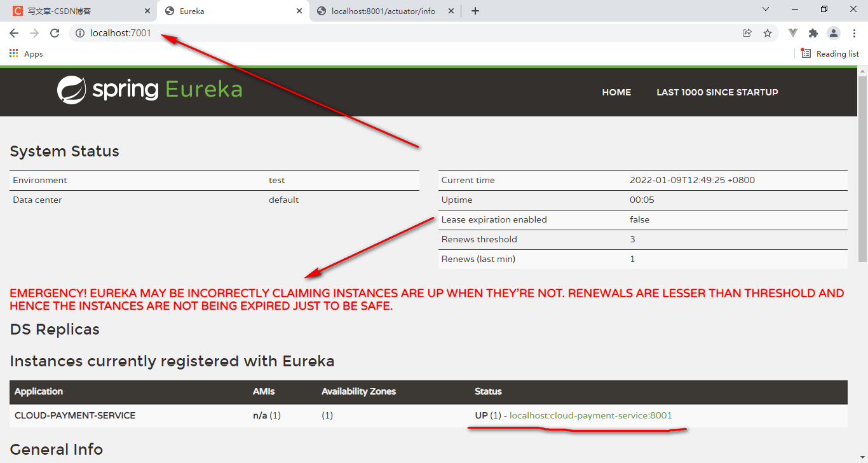Click the Application column header
Screen dimensions: 868x463
(x=39, y=391)
